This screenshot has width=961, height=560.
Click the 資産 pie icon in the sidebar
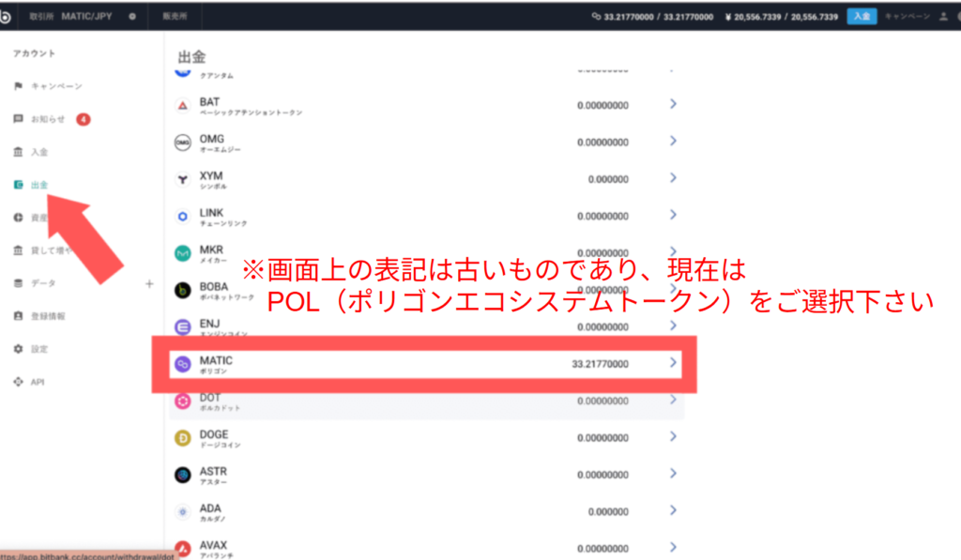(19, 218)
